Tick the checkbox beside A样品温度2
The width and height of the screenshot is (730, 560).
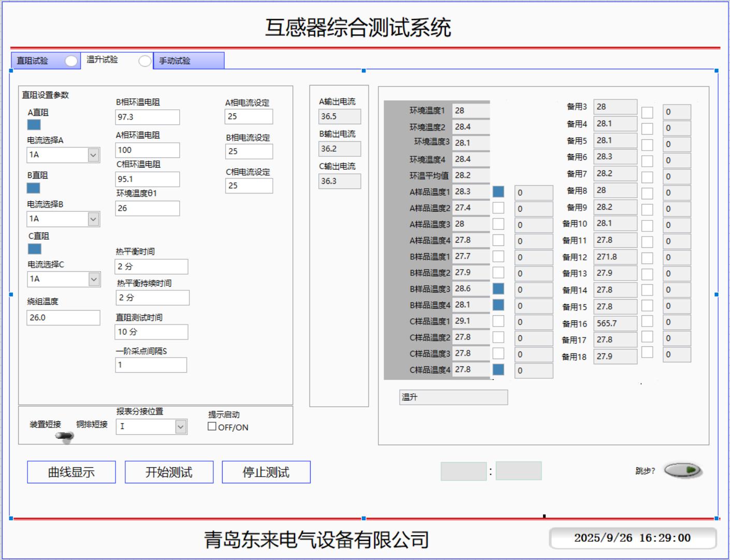[498, 208]
